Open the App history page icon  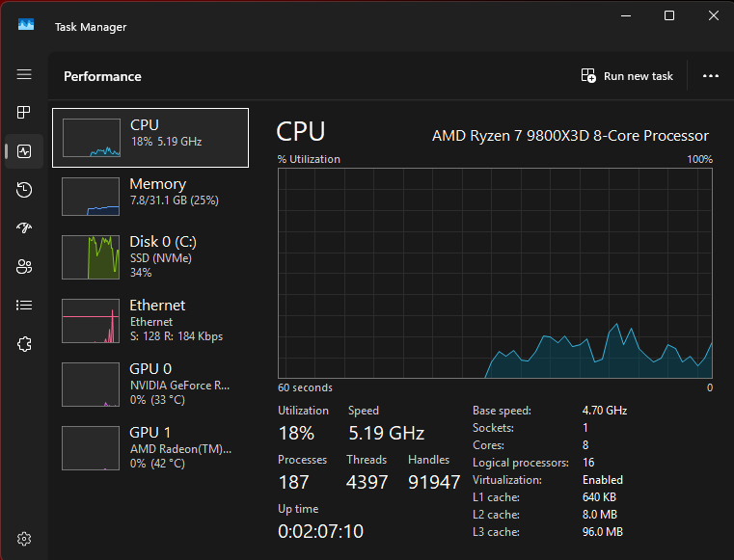pos(24,190)
